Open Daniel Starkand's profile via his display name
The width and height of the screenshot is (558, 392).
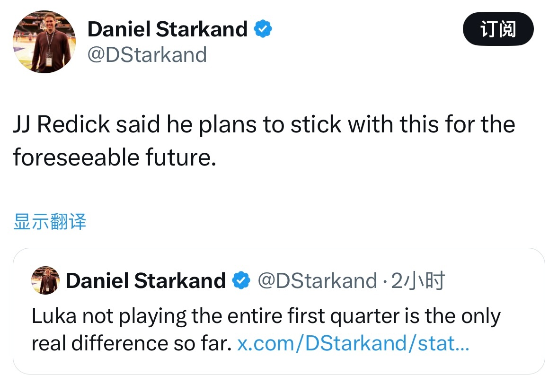168,28
